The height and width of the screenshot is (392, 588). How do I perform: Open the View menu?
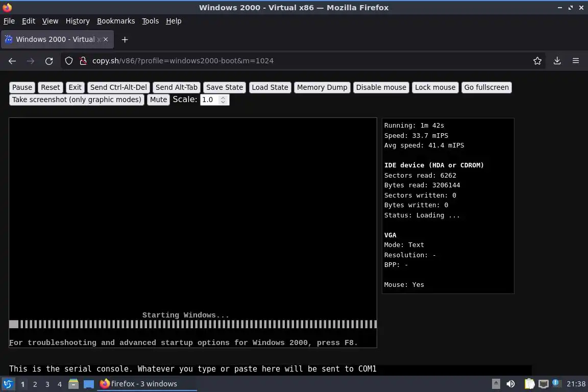50,21
